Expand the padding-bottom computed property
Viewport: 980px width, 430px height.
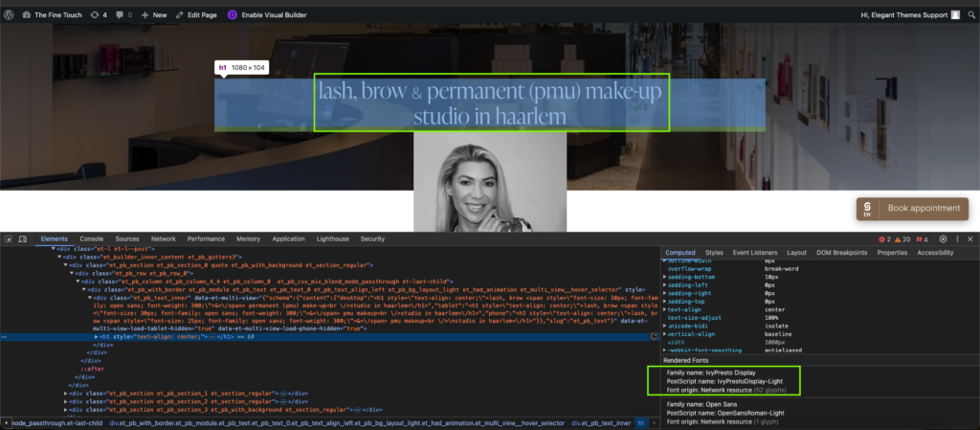[x=665, y=276]
